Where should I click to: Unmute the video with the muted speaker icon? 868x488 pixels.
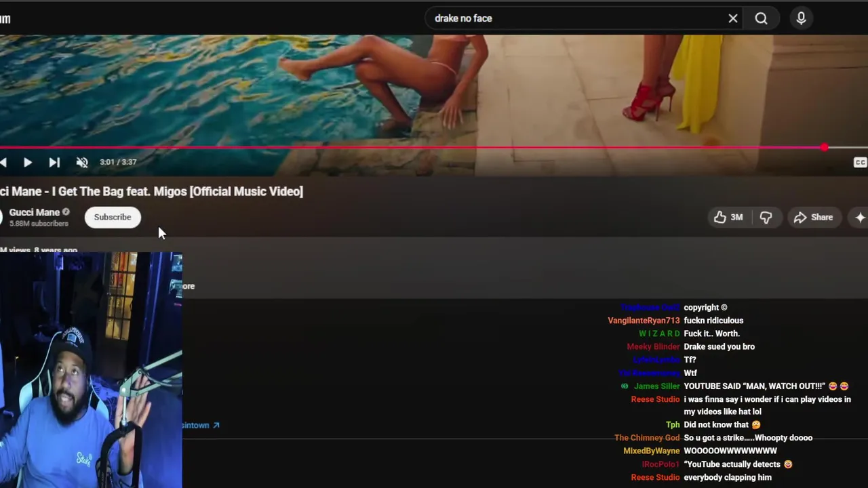82,162
